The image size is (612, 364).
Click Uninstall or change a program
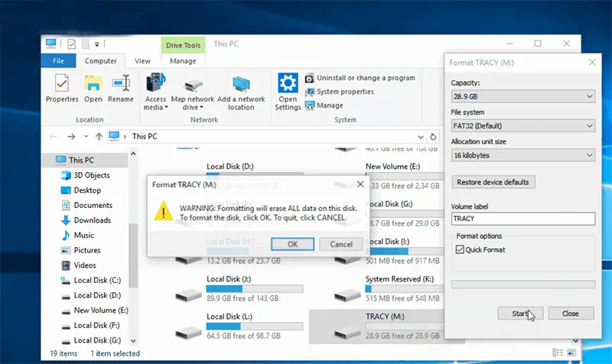coord(360,78)
